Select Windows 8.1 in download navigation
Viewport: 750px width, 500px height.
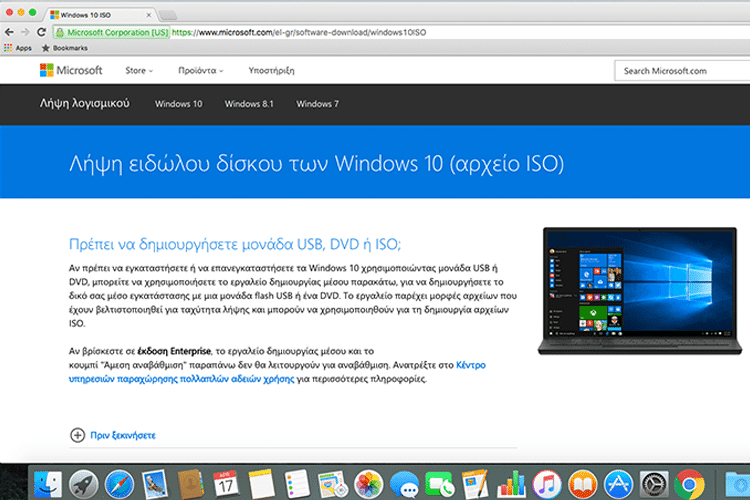pyautogui.click(x=249, y=104)
